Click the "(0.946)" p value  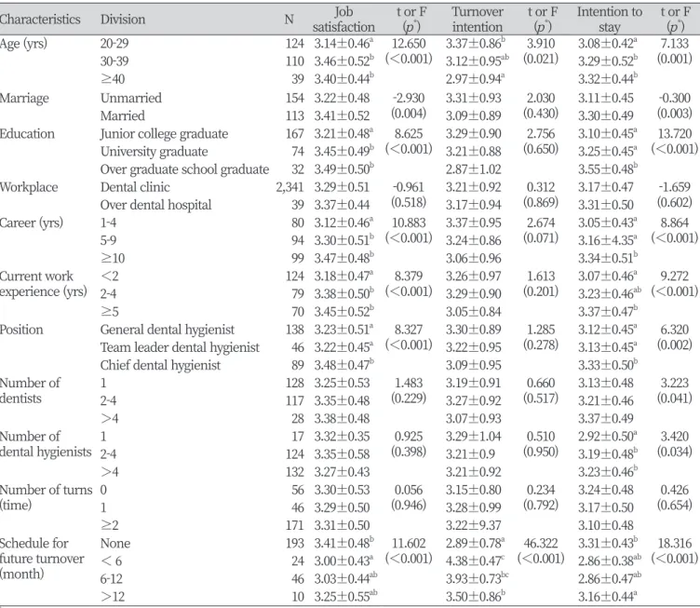[x=409, y=506]
